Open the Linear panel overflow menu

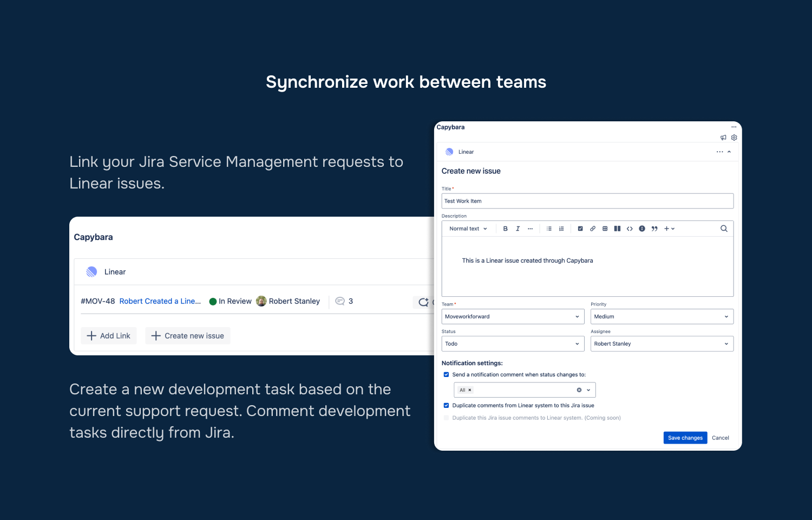pyautogui.click(x=719, y=152)
